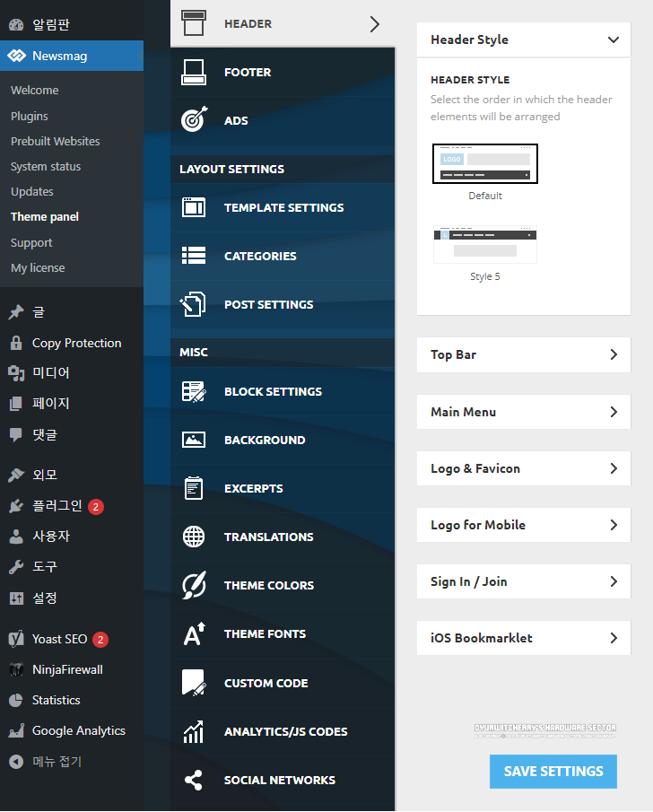Open the 사용자 users menu
Image resolution: width=653 pixels, height=812 pixels.
pyautogui.click(x=72, y=537)
